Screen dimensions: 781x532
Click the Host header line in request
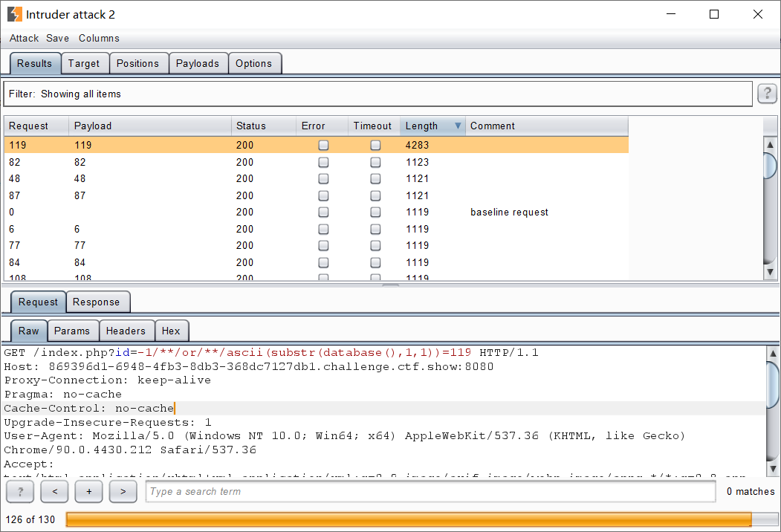248,366
